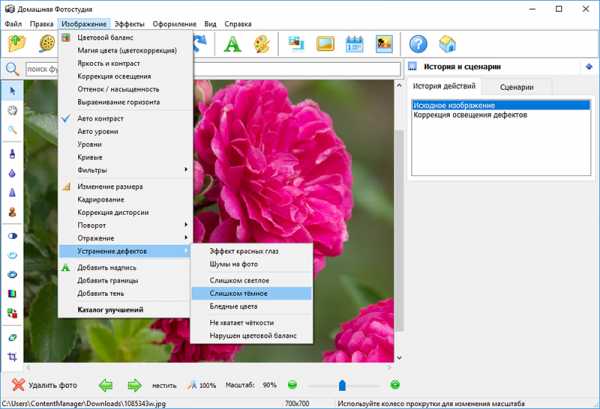600x409 pixels.
Task: Click the postcard picture toolbar icon
Action: (x=384, y=44)
